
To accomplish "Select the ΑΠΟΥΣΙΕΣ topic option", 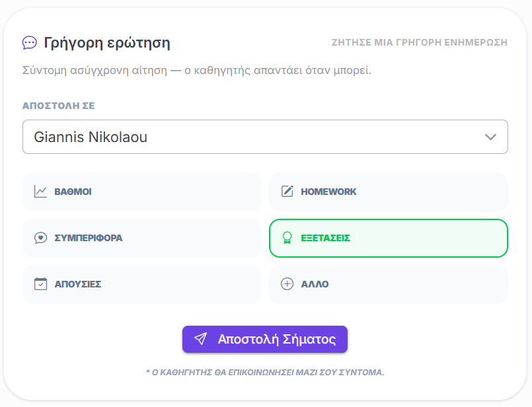I will point(142,284).
